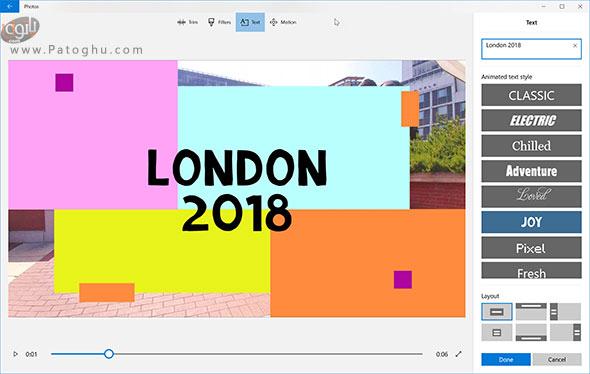Open the Motion tool

[283, 22]
